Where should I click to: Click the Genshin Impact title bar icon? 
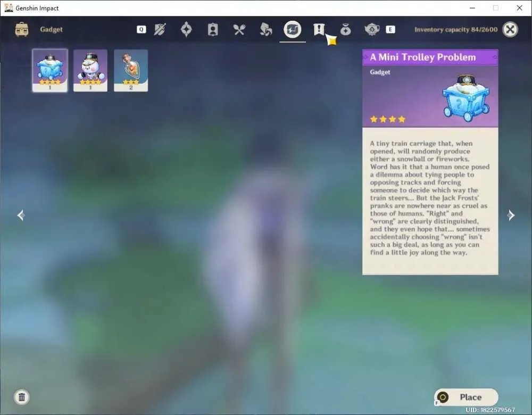[9, 8]
